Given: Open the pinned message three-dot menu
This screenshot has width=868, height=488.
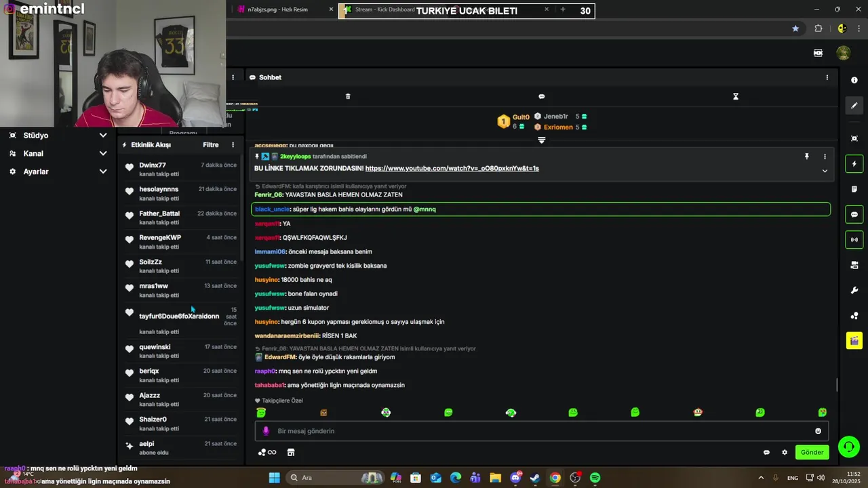Looking at the screenshot, I should point(825,157).
